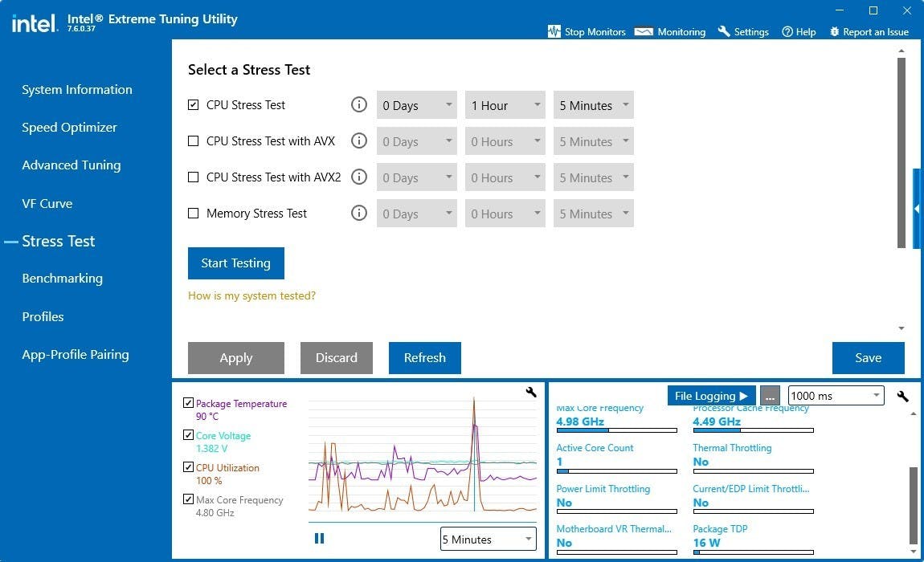Screen dimensions: 924x562
Task: Open the graph 5 Minutes timespan dropdown
Action: pos(488,540)
